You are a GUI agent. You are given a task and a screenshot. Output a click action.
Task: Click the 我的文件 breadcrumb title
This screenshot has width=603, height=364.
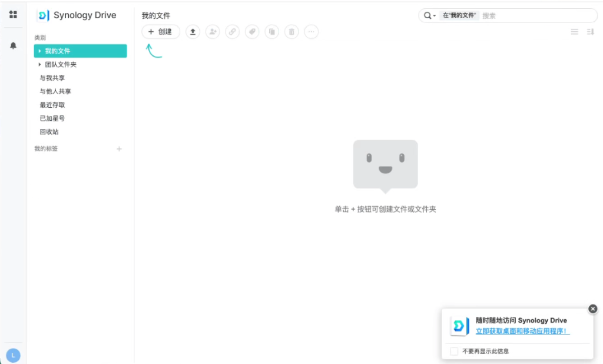(155, 16)
